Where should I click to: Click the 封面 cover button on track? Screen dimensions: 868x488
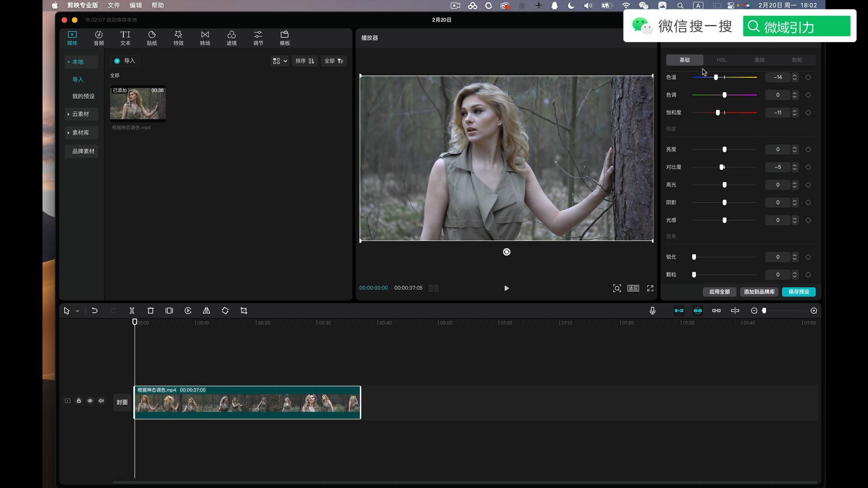tap(122, 402)
